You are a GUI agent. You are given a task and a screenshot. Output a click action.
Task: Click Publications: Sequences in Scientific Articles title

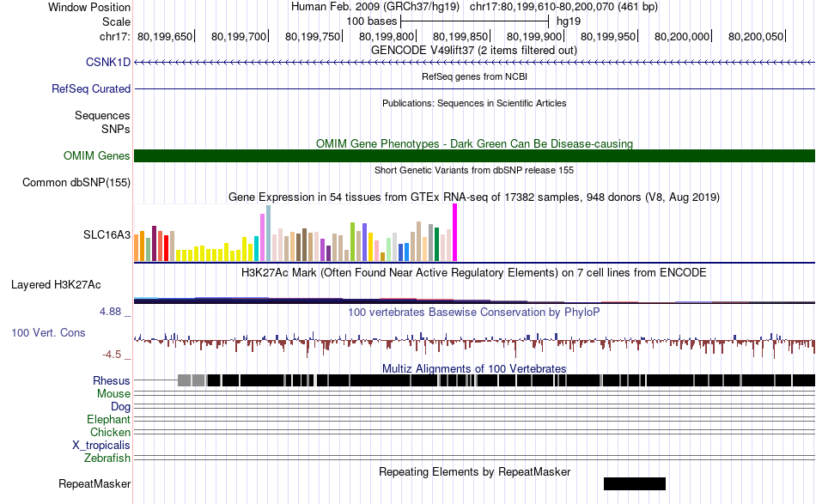click(x=474, y=103)
